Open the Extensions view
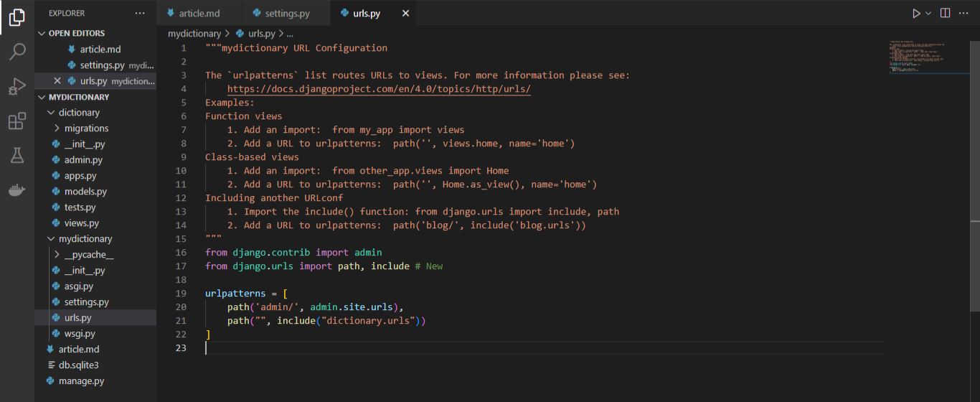The width and height of the screenshot is (980, 402). (x=17, y=121)
